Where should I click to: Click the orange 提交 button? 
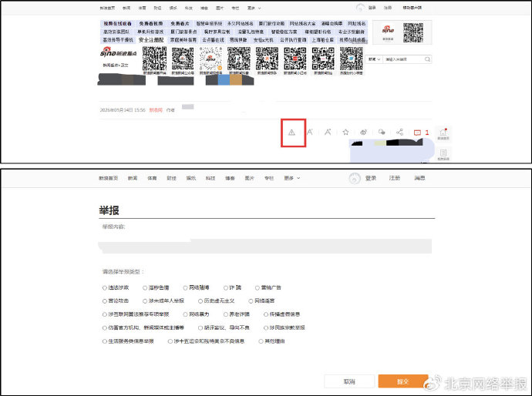click(x=403, y=381)
